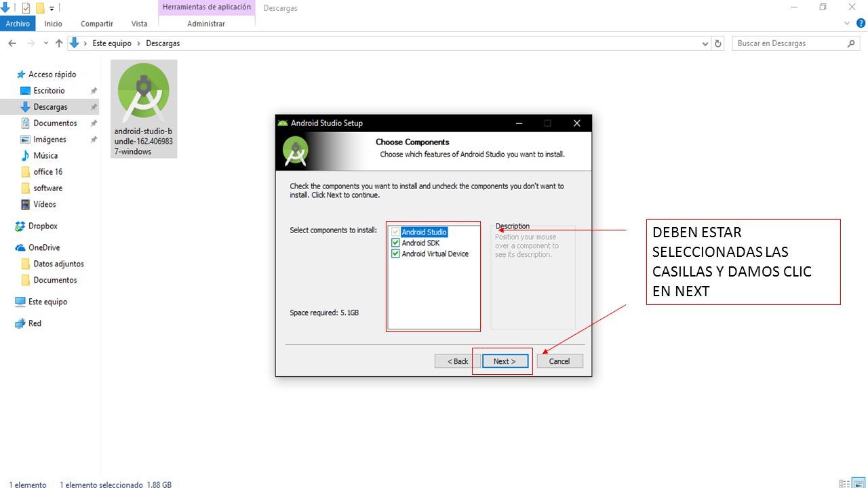This screenshot has height=488, width=868.
Task: Minimize the Android Studio Setup dialog
Action: coord(519,123)
